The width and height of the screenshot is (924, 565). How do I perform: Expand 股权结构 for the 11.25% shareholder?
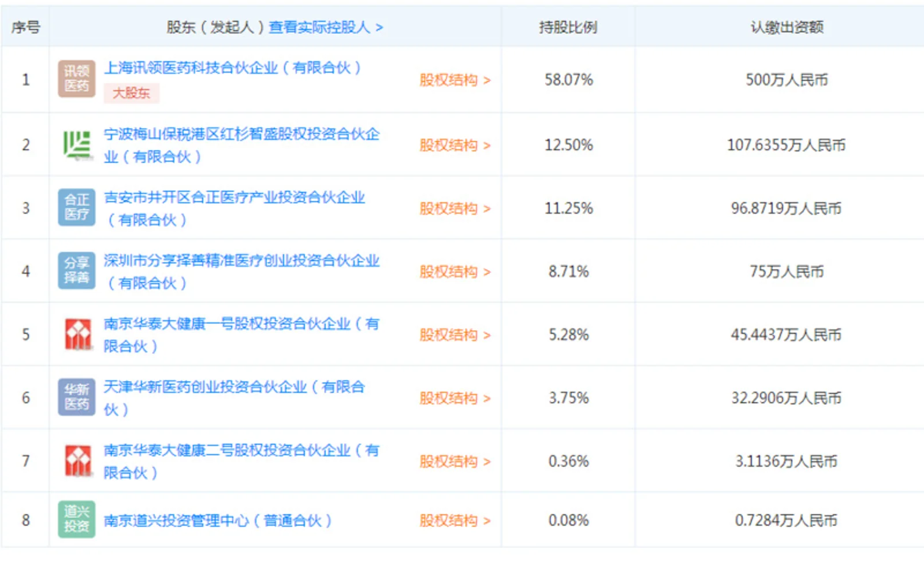click(x=454, y=209)
